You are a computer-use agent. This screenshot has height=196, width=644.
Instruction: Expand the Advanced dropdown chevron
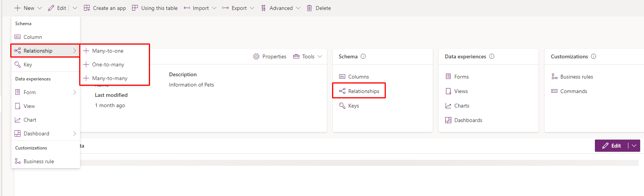coord(298,8)
